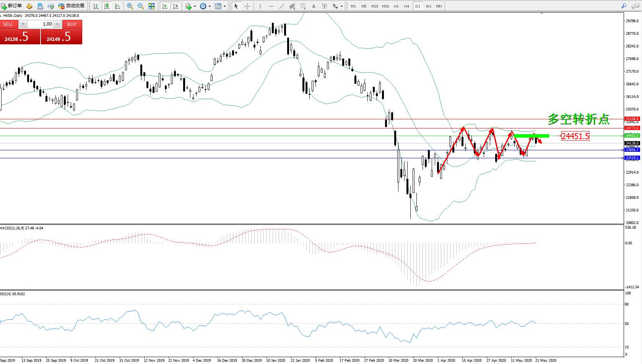Open the chart templates dropdown

224,6
